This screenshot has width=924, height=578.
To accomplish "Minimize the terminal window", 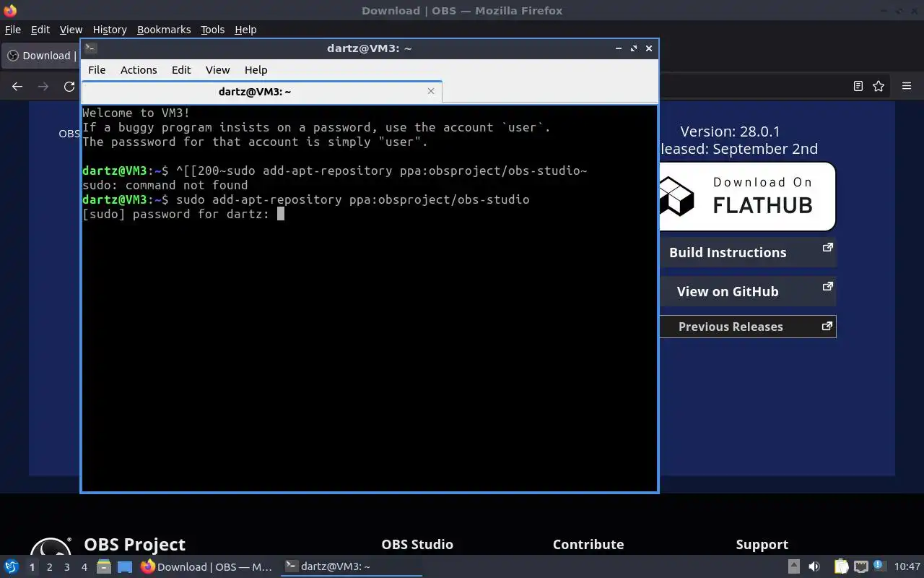I will (x=619, y=48).
